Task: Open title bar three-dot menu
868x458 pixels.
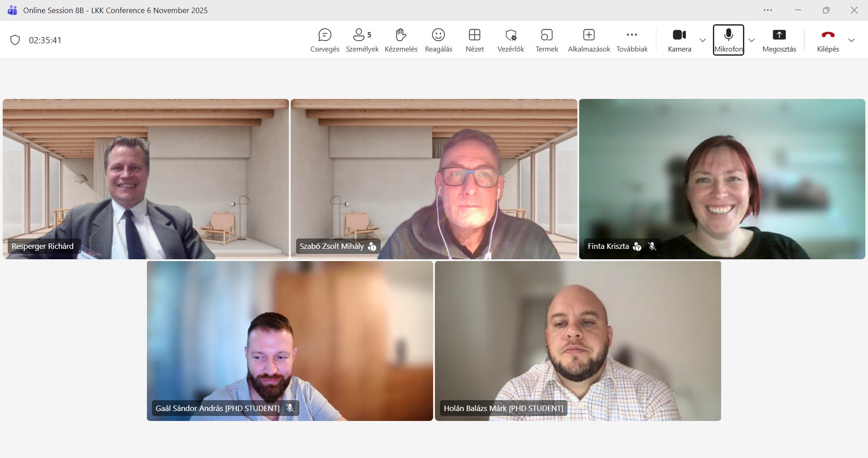Action: tap(768, 10)
